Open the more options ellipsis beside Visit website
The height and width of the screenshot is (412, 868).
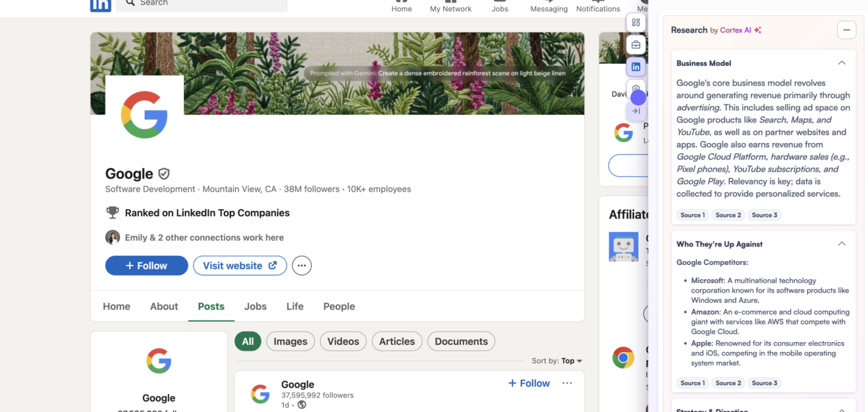coord(302,266)
